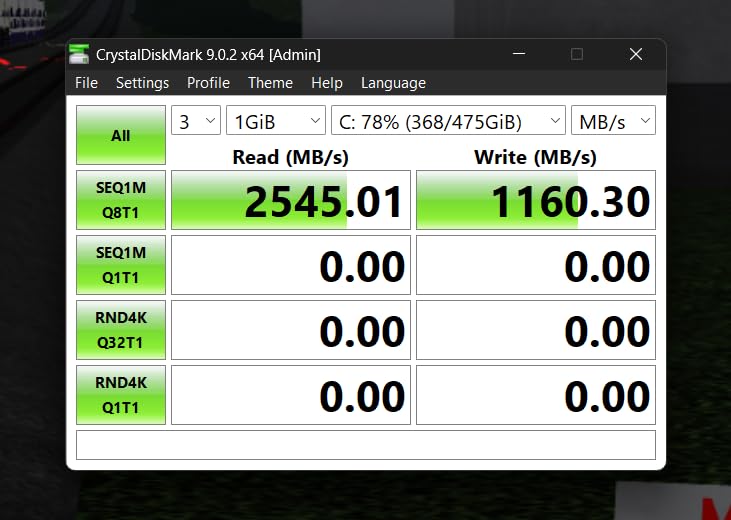Run all benchmarks with the All button
Screen dimensions: 731x520
click(x=121, y=135)
